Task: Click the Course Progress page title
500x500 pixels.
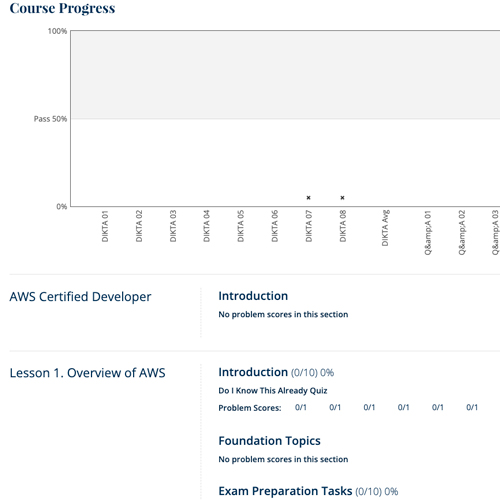Action: [x=62, y=8]
